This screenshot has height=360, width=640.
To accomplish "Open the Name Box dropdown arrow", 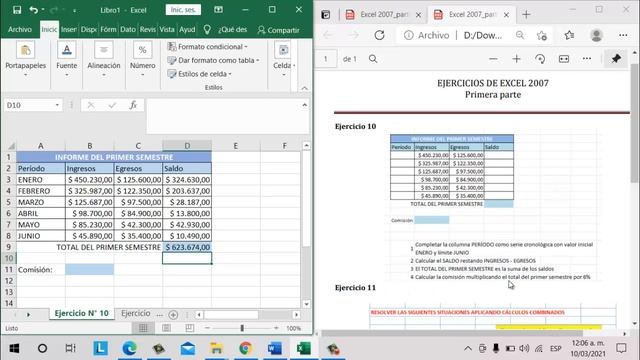I will pyautogui.click(x=57, y=105).
